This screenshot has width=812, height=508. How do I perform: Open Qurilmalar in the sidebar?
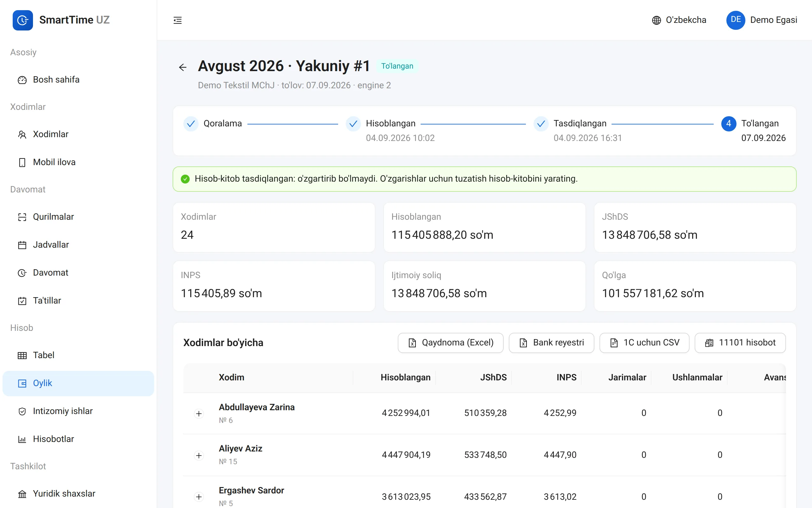pos(78,217)
